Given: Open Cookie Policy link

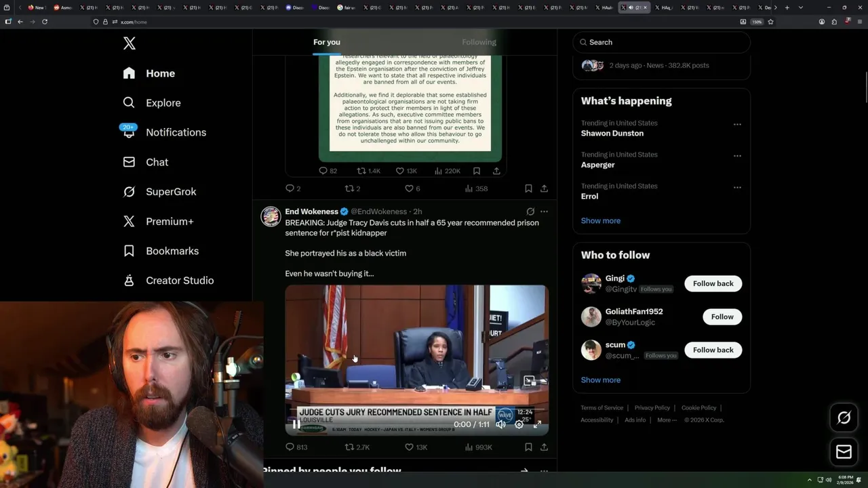Looking at the screenshot, I should point(698,407).
